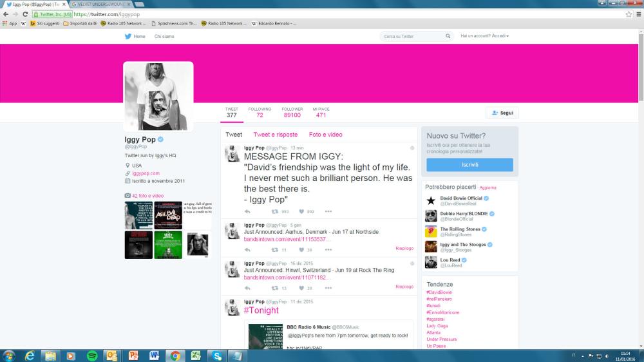Open the Apps shortcut in bookmarks bar

pyautogui.click(x=10, y=23)
